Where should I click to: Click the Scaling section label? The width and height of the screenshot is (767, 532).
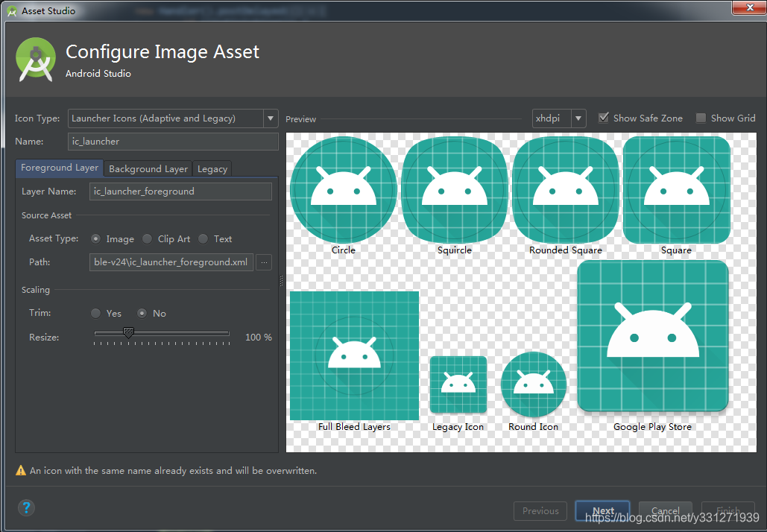click(36, 290)
